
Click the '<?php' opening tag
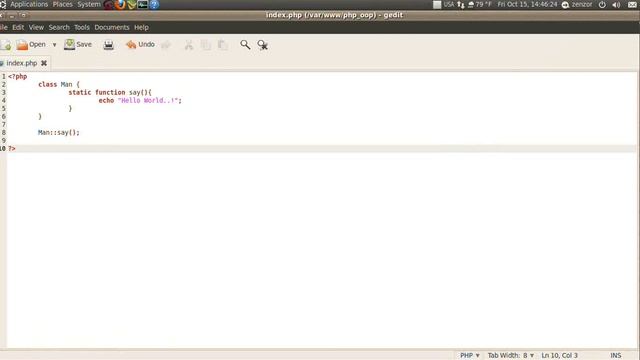click(x=18, y=76)
